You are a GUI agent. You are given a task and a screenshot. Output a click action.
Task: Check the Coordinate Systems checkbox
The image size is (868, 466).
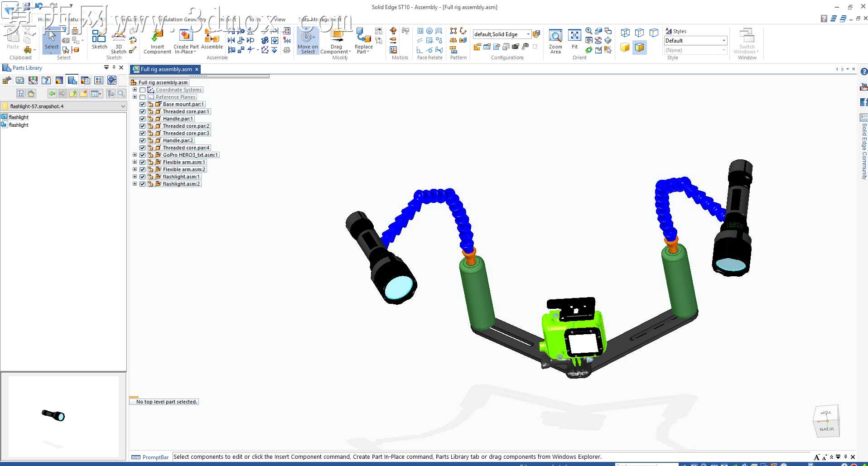point(142,90)
